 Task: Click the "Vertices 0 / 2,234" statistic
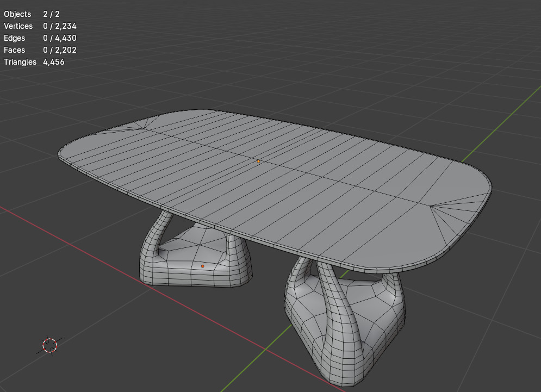40,26
